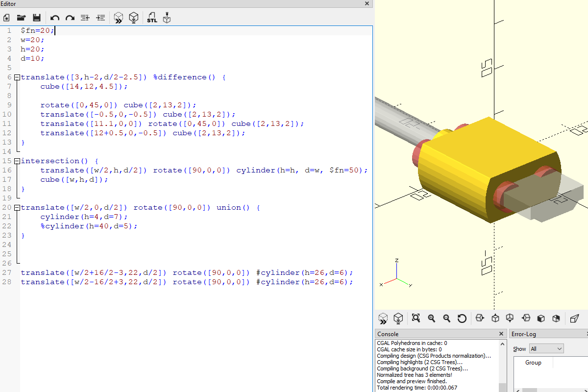Viewport: 588px width, 392px height.
Task: Collapse the intersection() block at line 15
Action: pos(17,161)
